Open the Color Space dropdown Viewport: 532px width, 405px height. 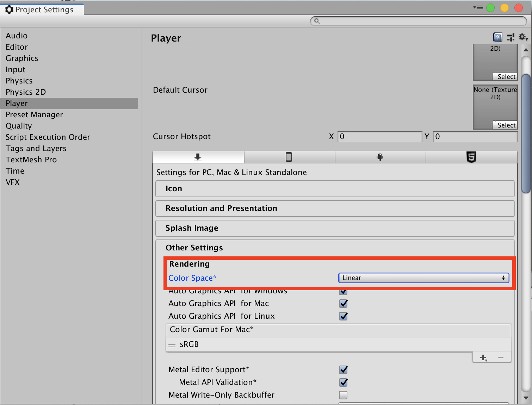[423, 278]
